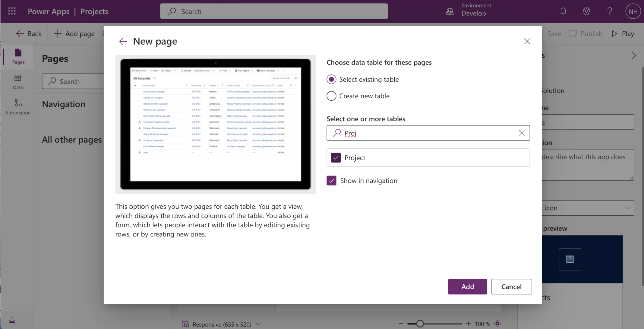Screen dimensions: 644x329
Task: Open the icon selection dropdown
Action: [x=627, y=208]
